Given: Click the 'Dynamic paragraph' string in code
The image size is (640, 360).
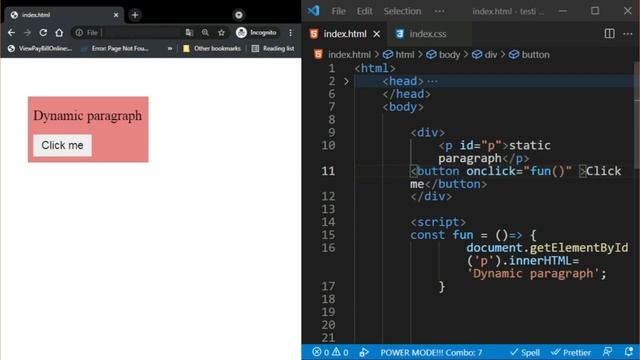Looking at the screenshot, I should click(533, 273).
